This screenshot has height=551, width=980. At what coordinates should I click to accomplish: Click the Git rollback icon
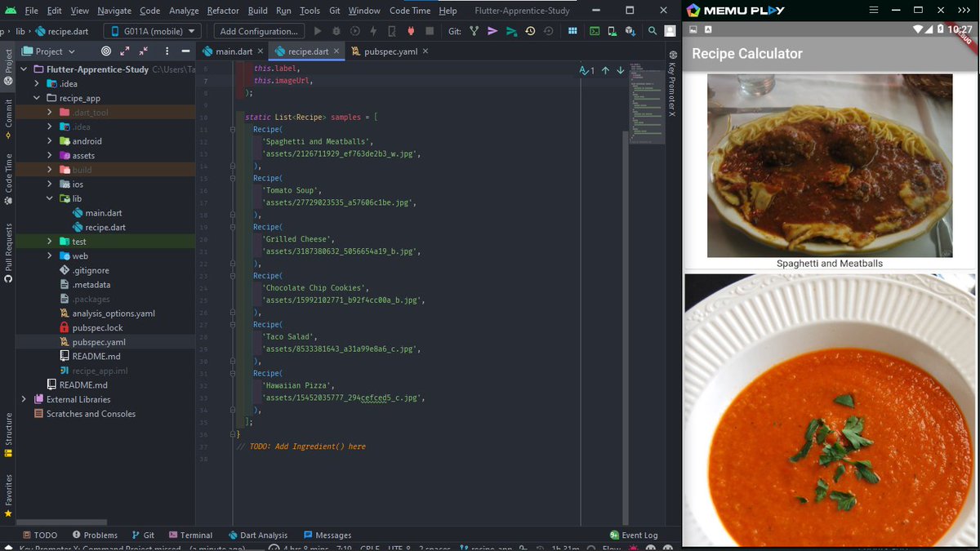548,31
